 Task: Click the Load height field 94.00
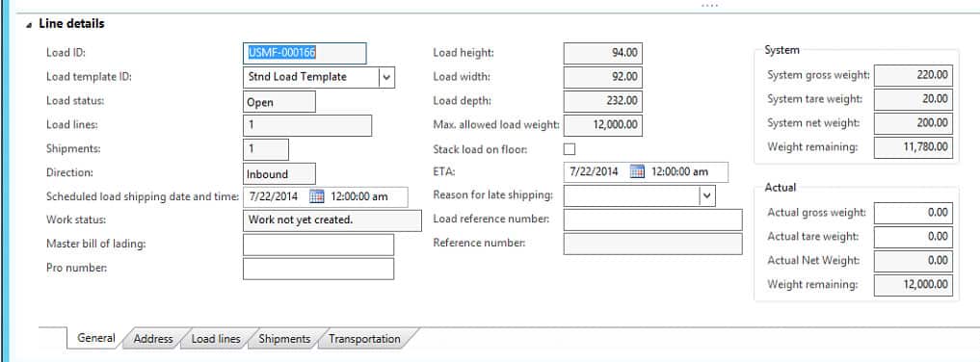coord(602,53)
